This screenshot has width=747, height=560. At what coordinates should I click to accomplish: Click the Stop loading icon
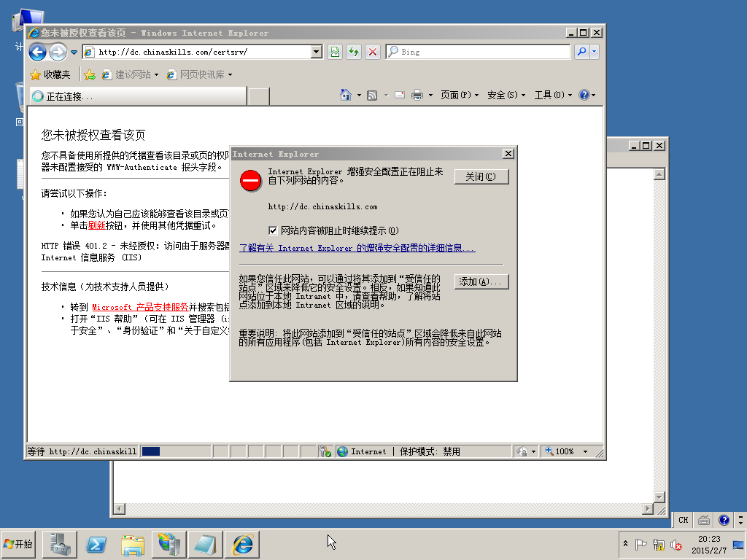[x=373, y=52]
